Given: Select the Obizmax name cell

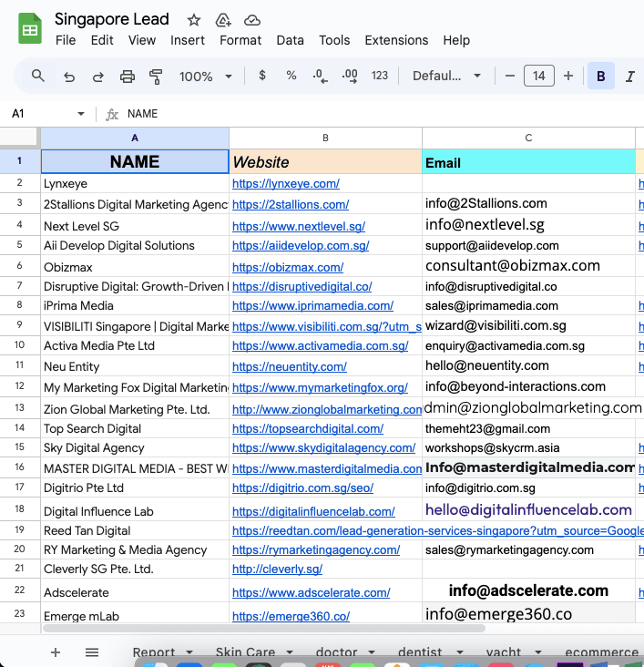Looking at the screenshot, I should click(135, 266).
